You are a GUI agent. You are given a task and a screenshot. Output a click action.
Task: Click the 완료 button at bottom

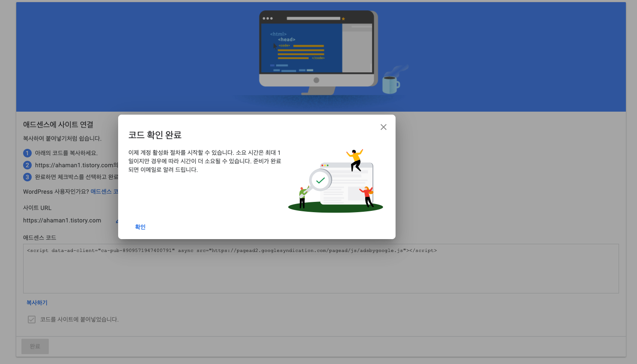(x=35, y=346)
